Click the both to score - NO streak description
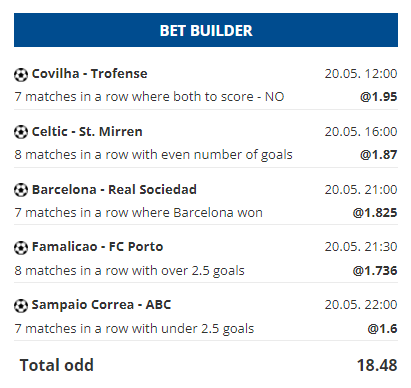The image size is (411, 388). (149, 97)
